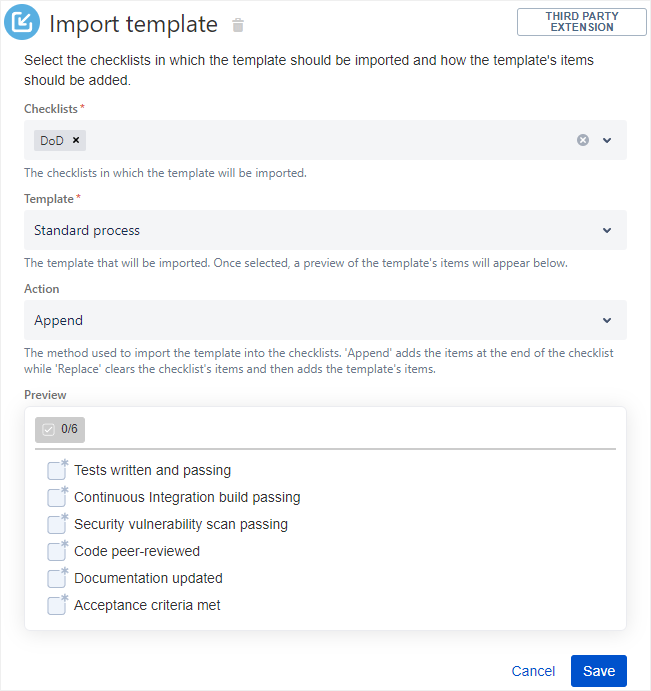Open the Template dropdown showing Standard process
The height and width of the screenshot is (691, 651).
click(325, 230)
